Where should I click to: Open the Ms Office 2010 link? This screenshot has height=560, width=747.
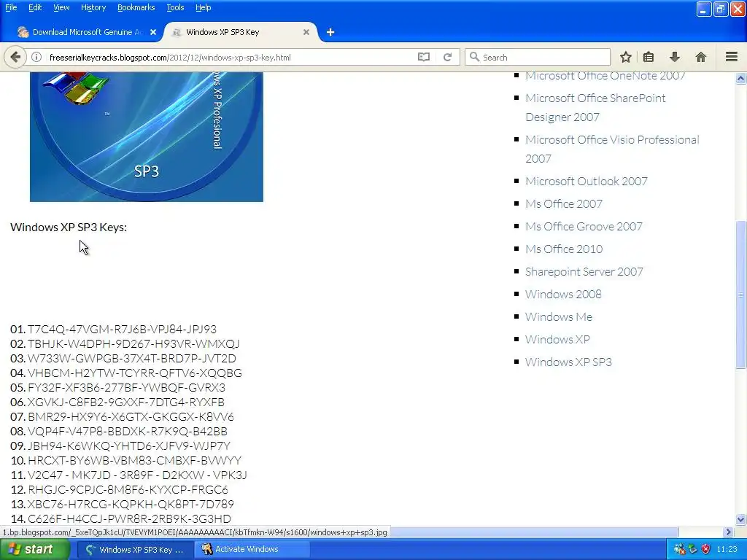tap(564, 249)
